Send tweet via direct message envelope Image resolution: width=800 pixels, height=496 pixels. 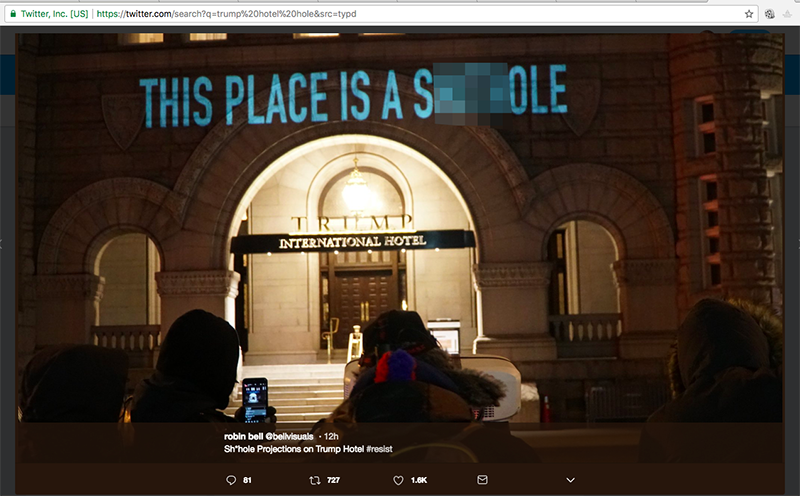tap(482, 480)
